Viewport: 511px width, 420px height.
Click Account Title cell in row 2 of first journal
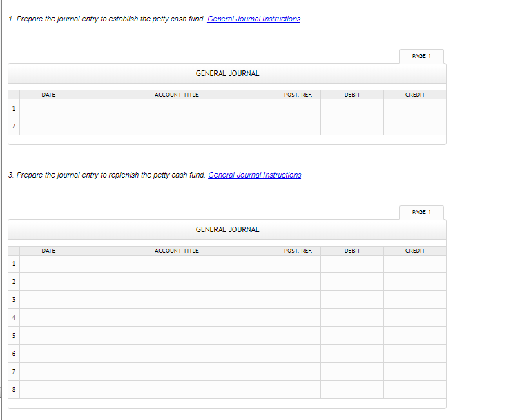click(x=176, y=126)
